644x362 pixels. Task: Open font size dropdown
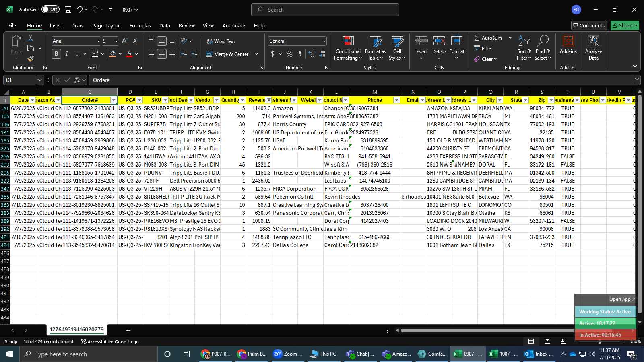[x=116, y=41]
